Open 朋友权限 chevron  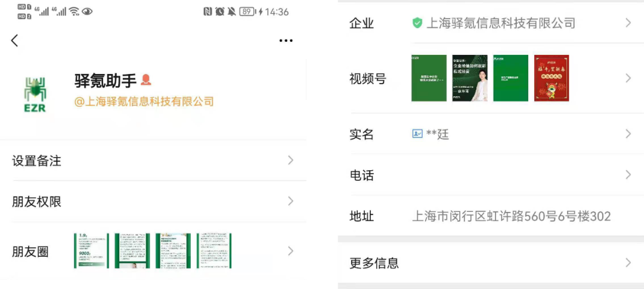pyautogui.click(x=291, y=201)
